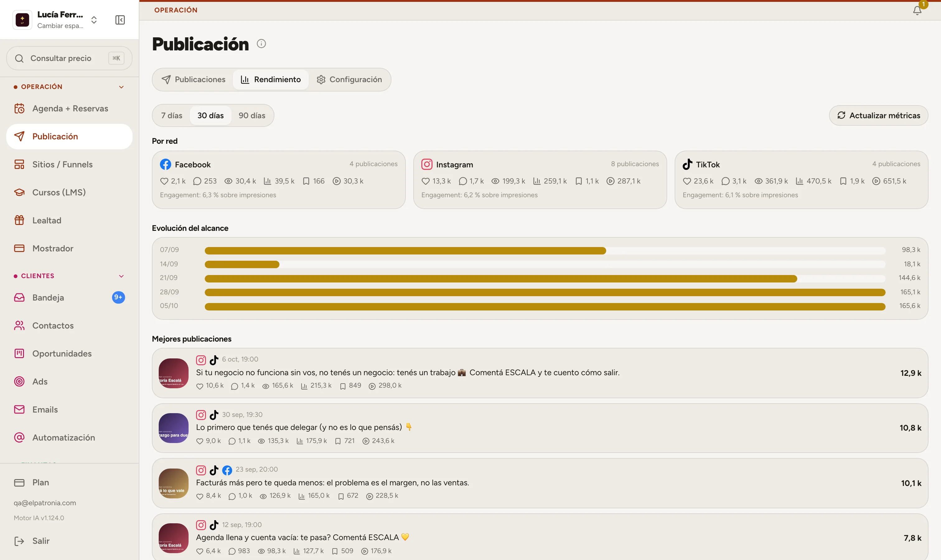
Task: Click Actualizar métricas button
Action: click(878, 115)
